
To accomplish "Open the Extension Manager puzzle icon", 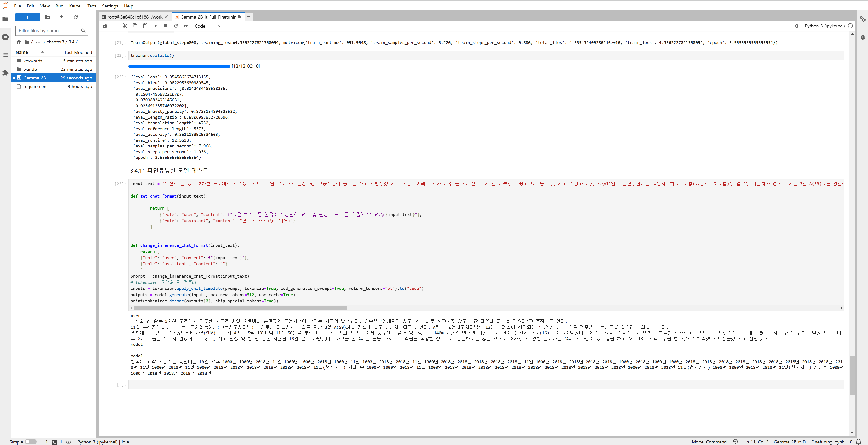I will [x=5, y=73].
